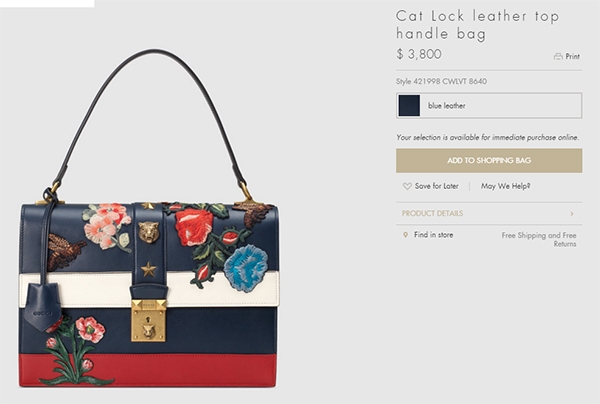This screenshot has height=404, width=600.
Task: Click the location pin icon beside Find in store
Action: (406, 235)
